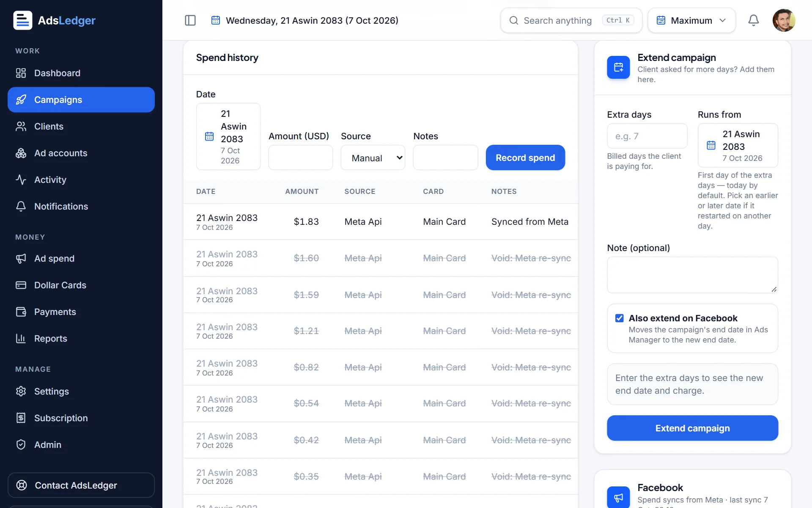Click the voided $0.82 amount

point(306,367)
